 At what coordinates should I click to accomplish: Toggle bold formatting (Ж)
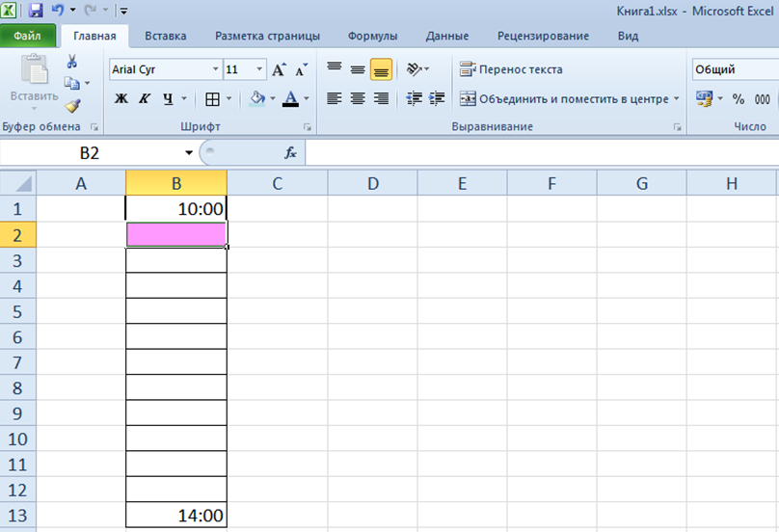(121, 98)
